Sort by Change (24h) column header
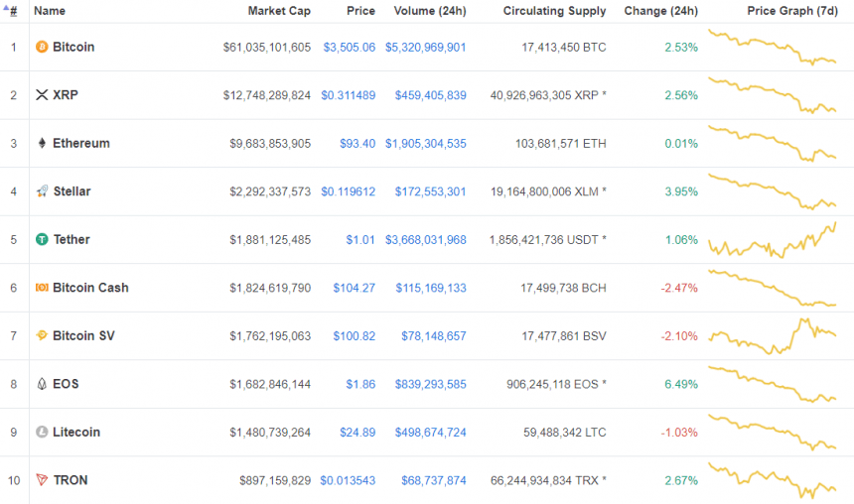This screenshot has width=854, height=504. tap(660, 11)
